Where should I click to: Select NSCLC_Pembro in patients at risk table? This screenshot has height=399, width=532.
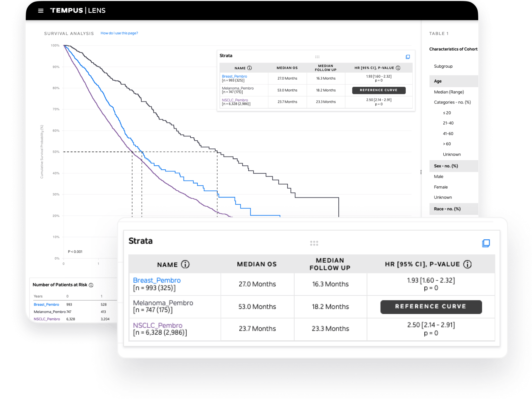point(47,319)
